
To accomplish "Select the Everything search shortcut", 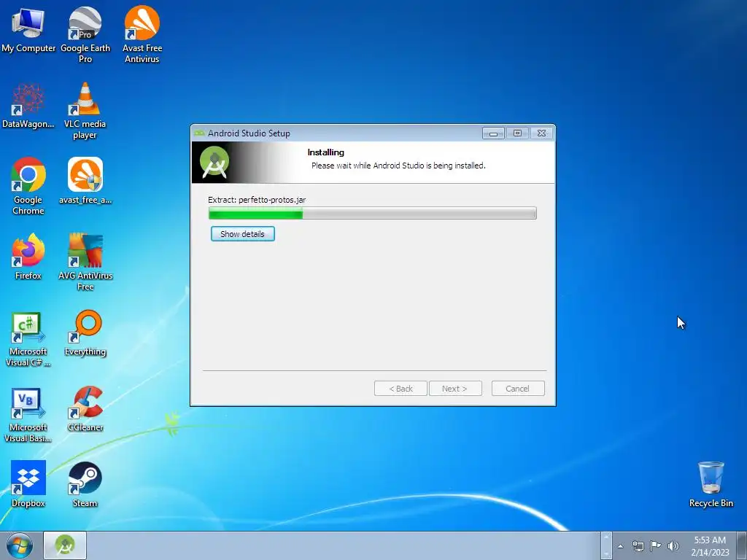I will click(x=85, y=332).
